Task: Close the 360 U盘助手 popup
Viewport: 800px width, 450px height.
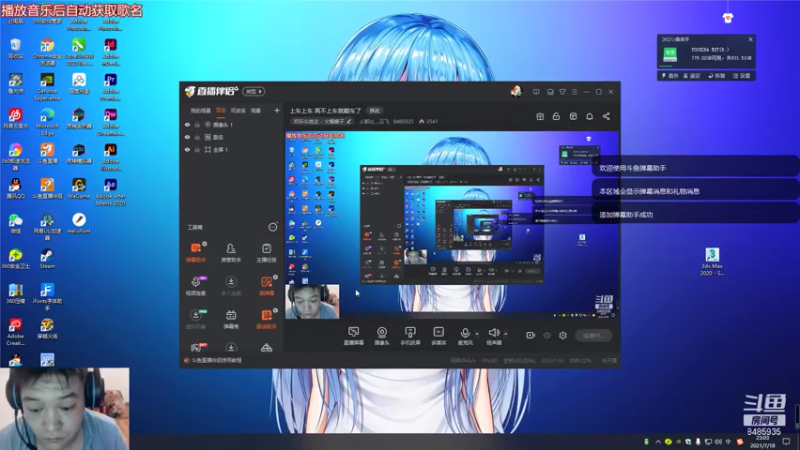Action: pyautogui.click(x=750, y=39)
